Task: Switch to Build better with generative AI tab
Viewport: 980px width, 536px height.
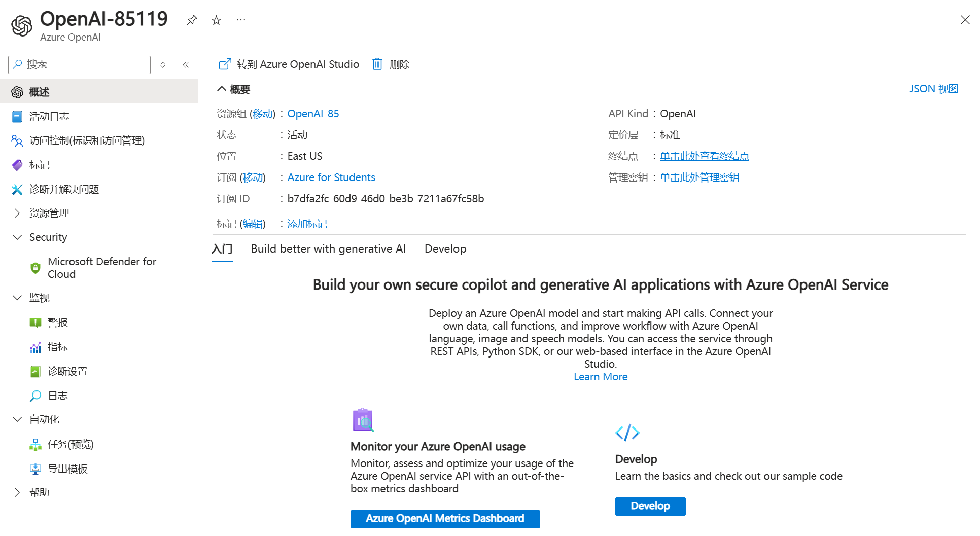Action: point(328,249)
